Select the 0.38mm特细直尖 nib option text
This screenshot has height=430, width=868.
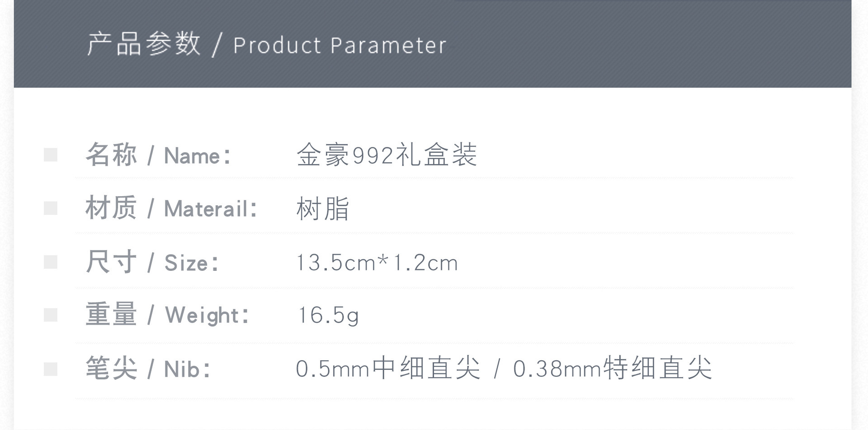(x=613, y=369)
